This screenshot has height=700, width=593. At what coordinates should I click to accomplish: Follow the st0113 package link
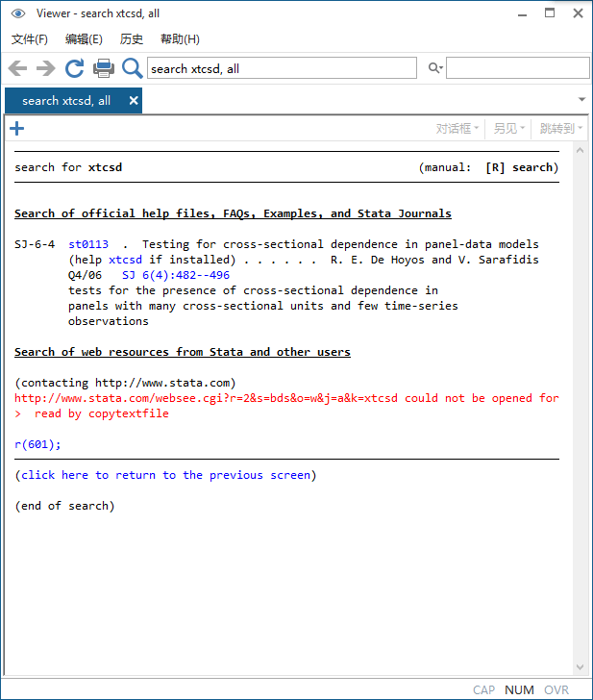pyautogui.click(x=88, y=244)
